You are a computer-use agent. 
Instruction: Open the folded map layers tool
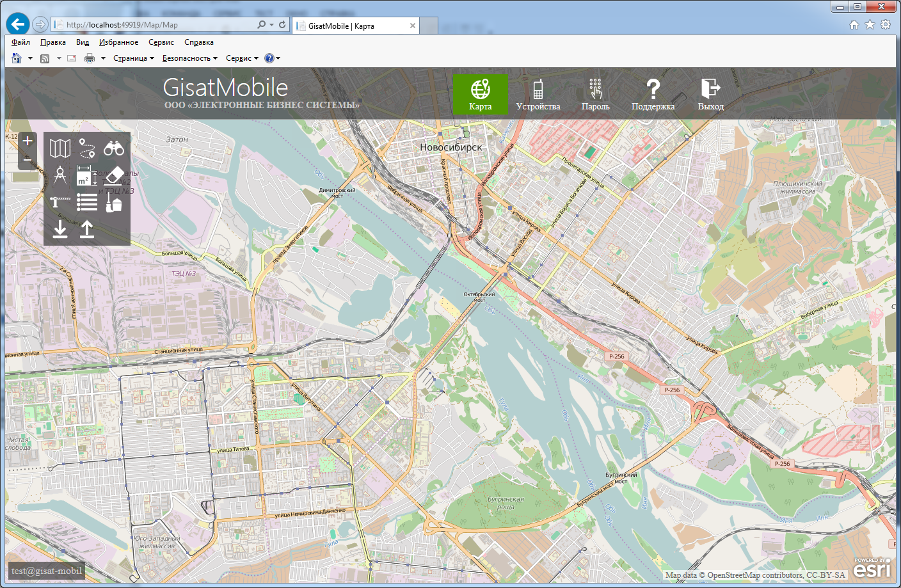60,148
